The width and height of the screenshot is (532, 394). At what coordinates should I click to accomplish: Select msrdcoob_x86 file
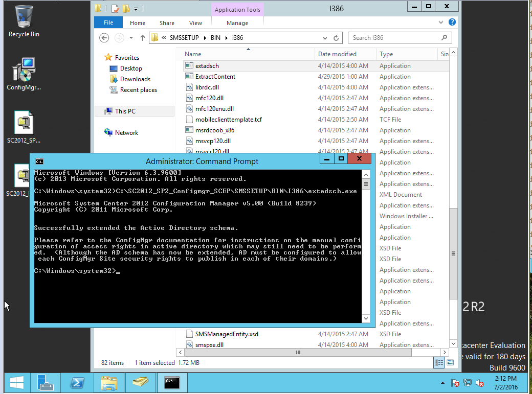(x=215, y=130)
